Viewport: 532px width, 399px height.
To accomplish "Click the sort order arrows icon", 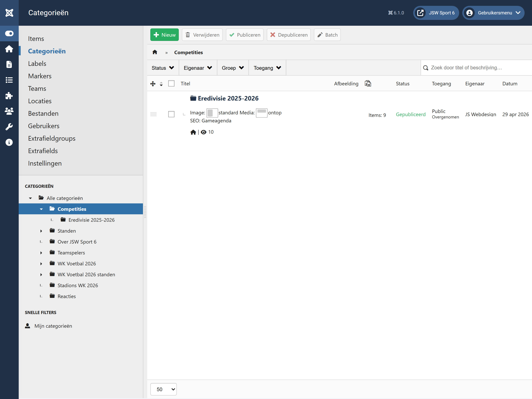I will tap(161, 84).
